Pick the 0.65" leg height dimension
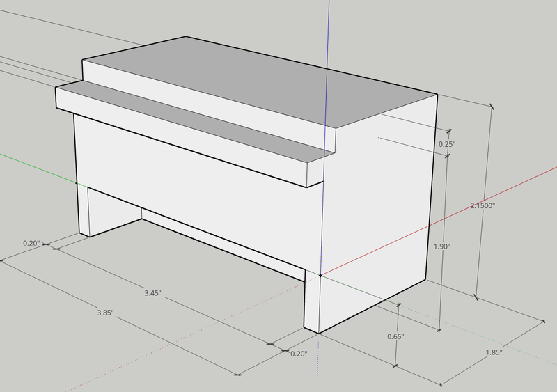 coord(395,336)
